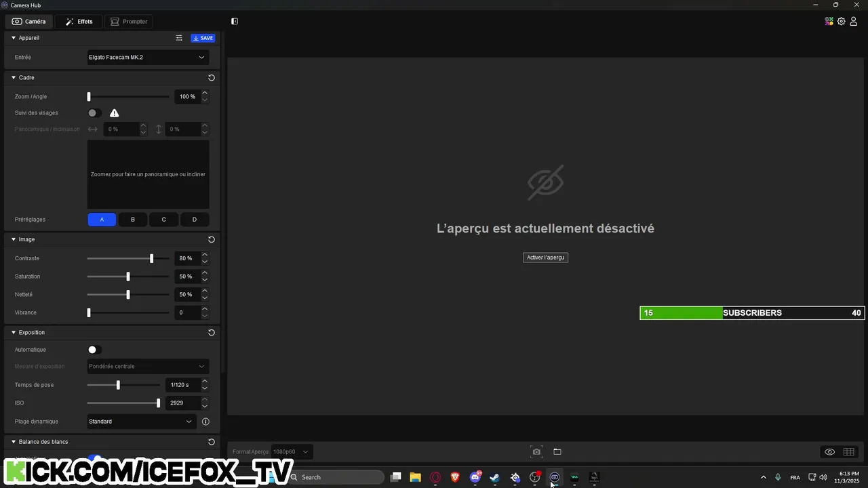Image resolution: width=868 pixels, height=488 pixels.
Task: Open the Plage dynamique Standard dropdown
Action: (142, 422)
